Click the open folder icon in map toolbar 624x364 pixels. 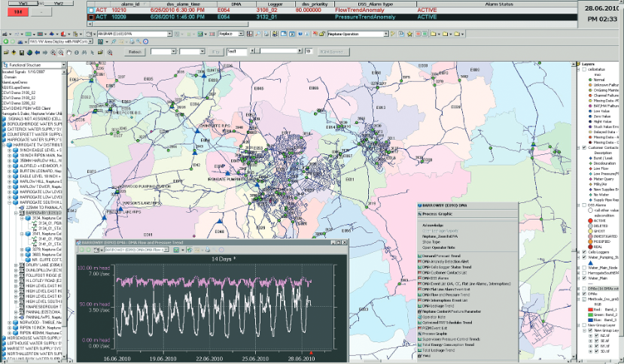(x=6, y=52)
